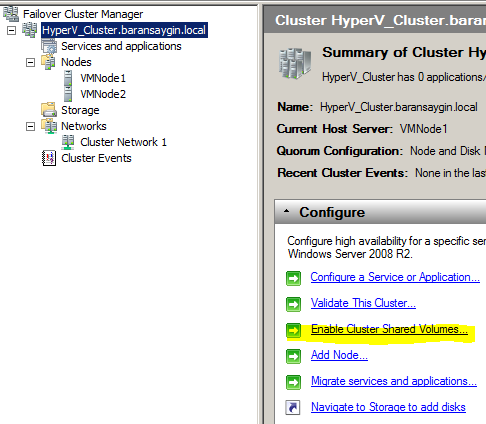Viewport: 486px width, 424px height.
Task: Collapse the Networks tree branch
Action: coord(30,126)
